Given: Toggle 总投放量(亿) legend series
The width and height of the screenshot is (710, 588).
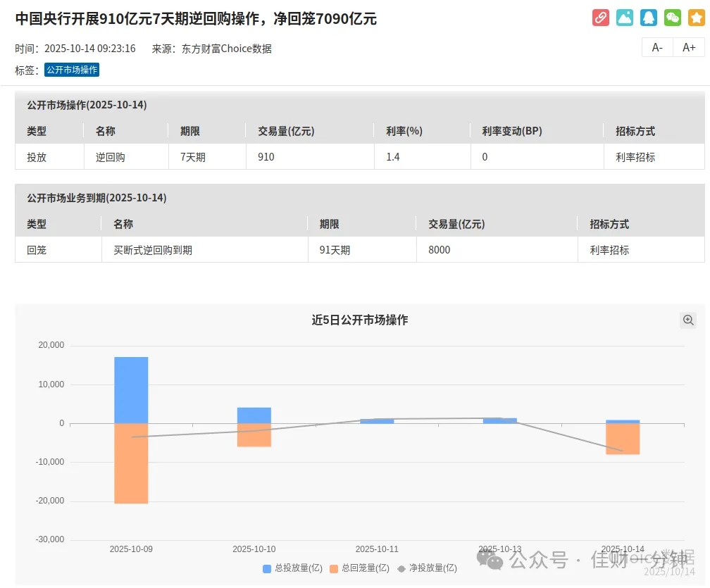Looking at the screenshot, I should [292, 568].
